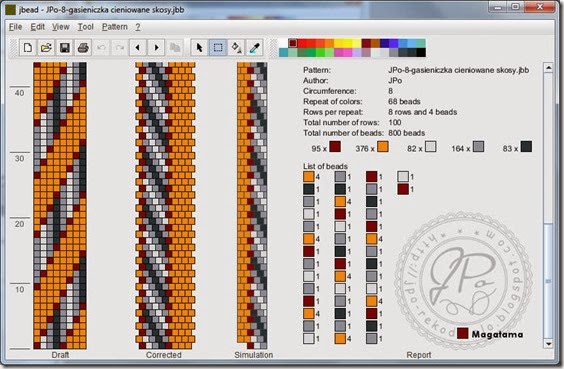Click the jbead application icon in title bar
The height and width of the screenshot is (369, 564).
point(10,9)
